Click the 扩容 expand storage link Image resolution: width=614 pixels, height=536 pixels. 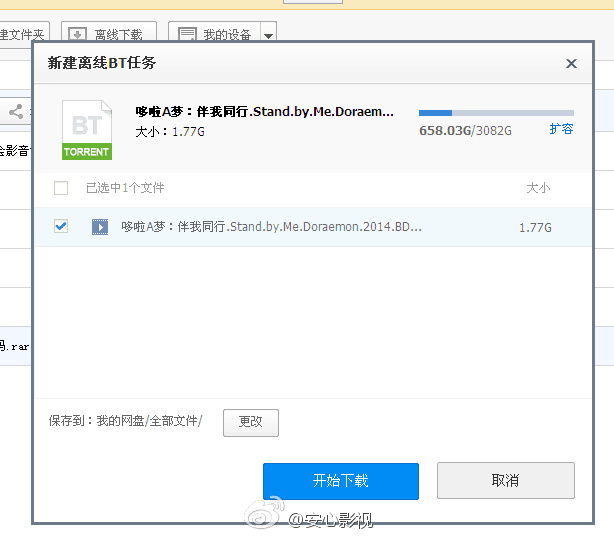click(x=561, y=129)
